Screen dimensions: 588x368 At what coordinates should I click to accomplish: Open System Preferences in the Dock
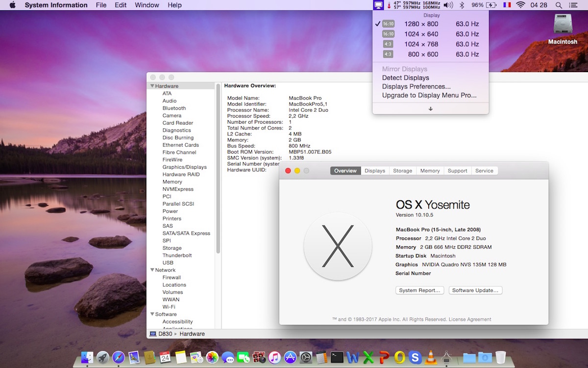coord(306,358)
